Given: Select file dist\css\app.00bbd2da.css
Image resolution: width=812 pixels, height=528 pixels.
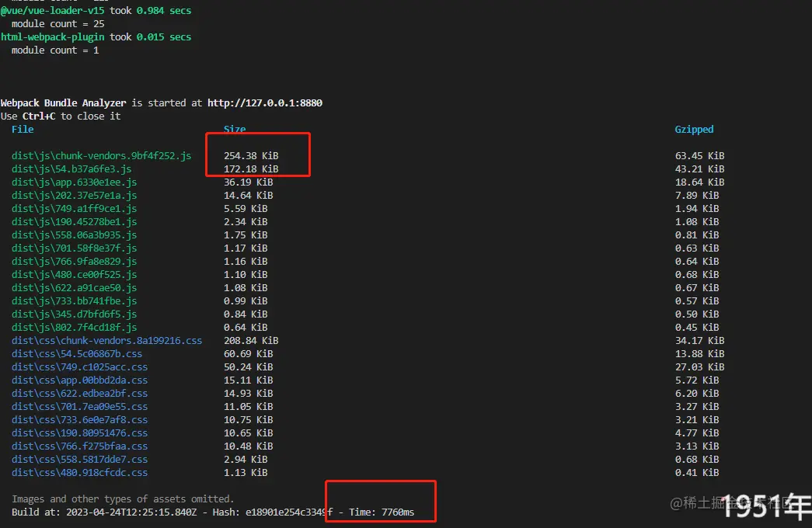Looking at the screenshot, I should tap(80, 380).
